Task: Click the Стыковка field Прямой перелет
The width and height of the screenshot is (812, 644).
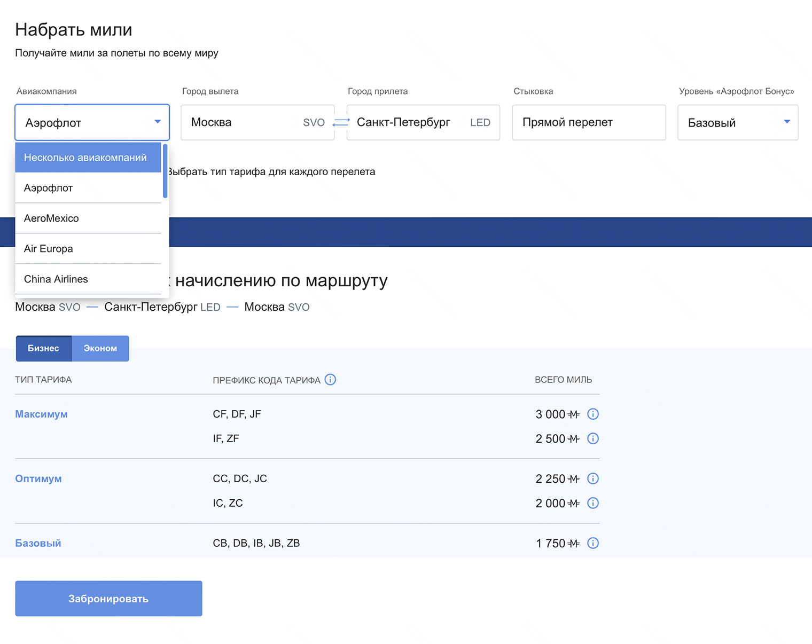Action: (589, 122)
